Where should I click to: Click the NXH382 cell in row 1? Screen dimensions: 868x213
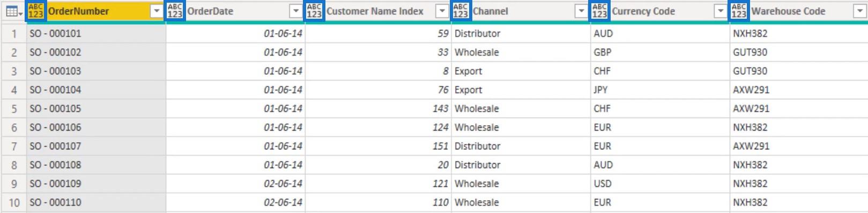799,33
